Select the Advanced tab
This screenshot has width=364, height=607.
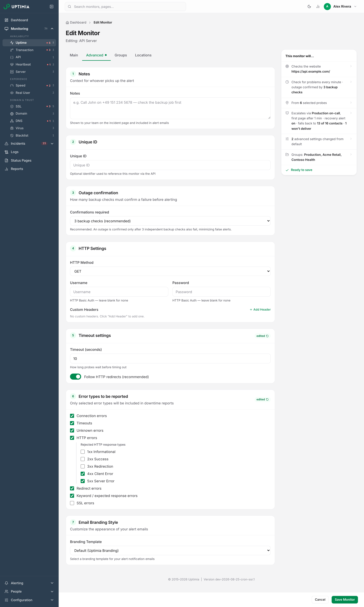point(96,55)
